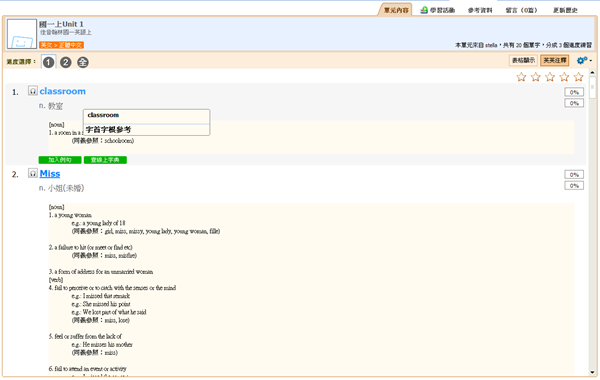Click the definition text 'a young woman'

point(72,215)
